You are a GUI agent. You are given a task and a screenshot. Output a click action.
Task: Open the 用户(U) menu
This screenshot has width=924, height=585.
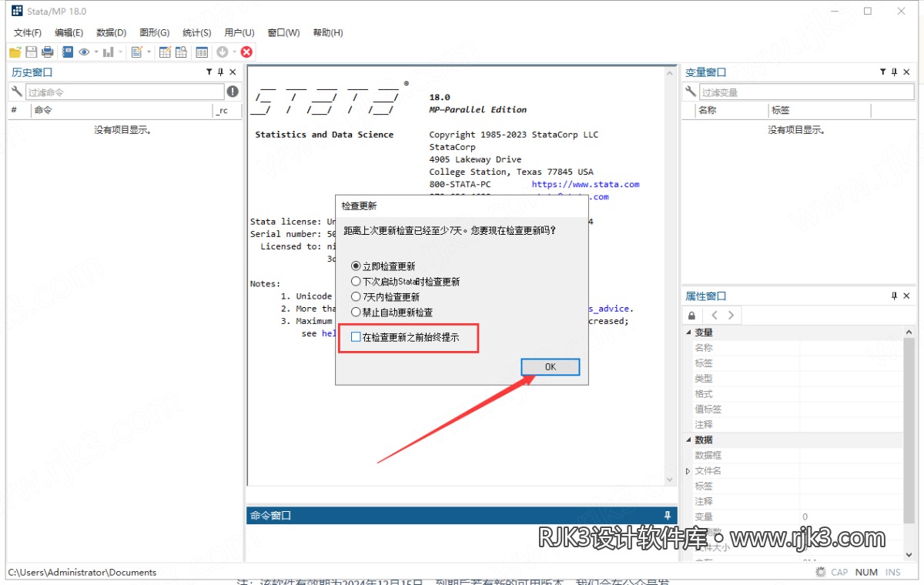[239, 32]
